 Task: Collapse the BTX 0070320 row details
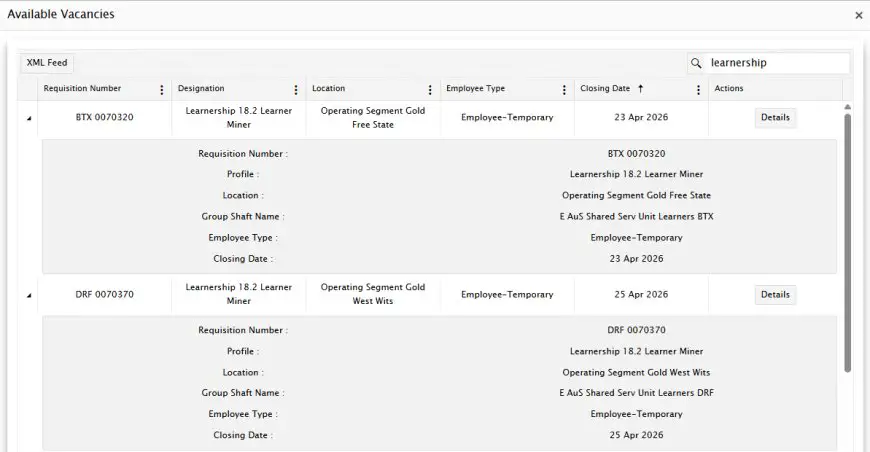pyautogui.click(x=28, y=118)
